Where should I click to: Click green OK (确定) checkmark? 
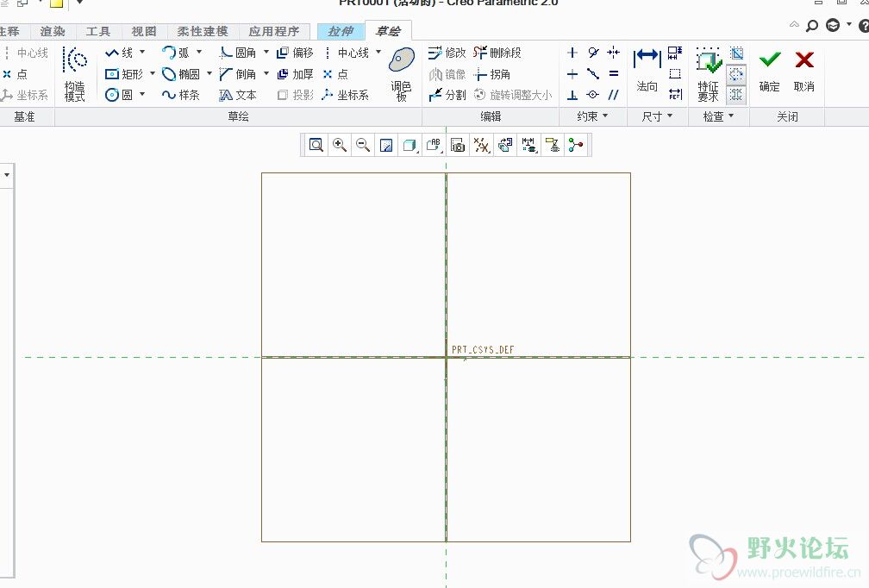pyautogui.click(x=770, y=71)
